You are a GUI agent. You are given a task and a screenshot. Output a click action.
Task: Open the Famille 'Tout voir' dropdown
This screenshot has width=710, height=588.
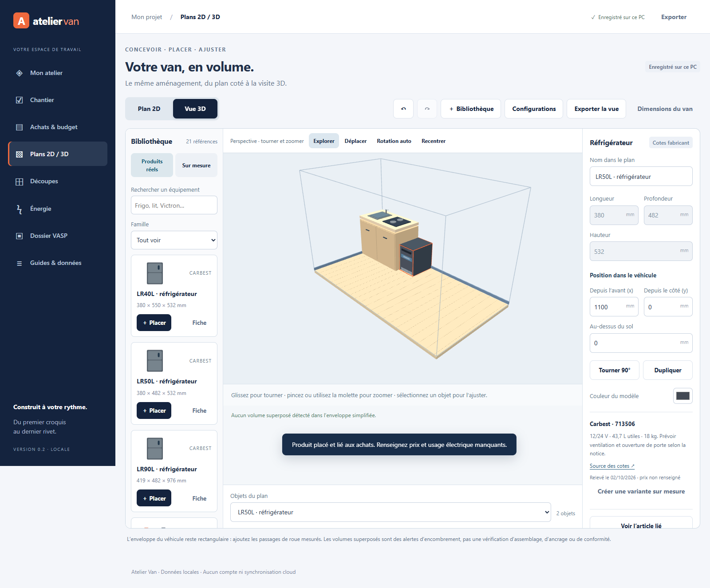pos(174,240)
